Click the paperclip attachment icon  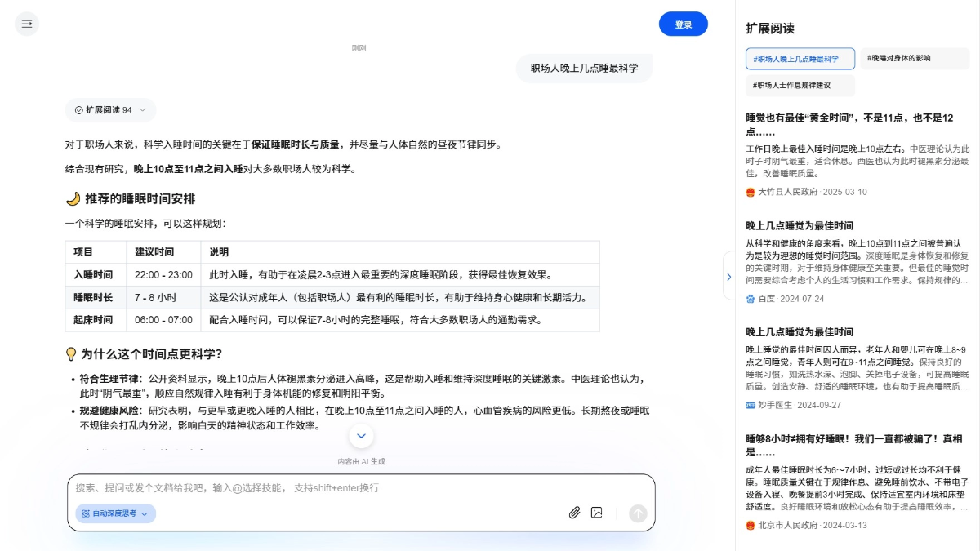pyautogui.click(x=574, y=513)
